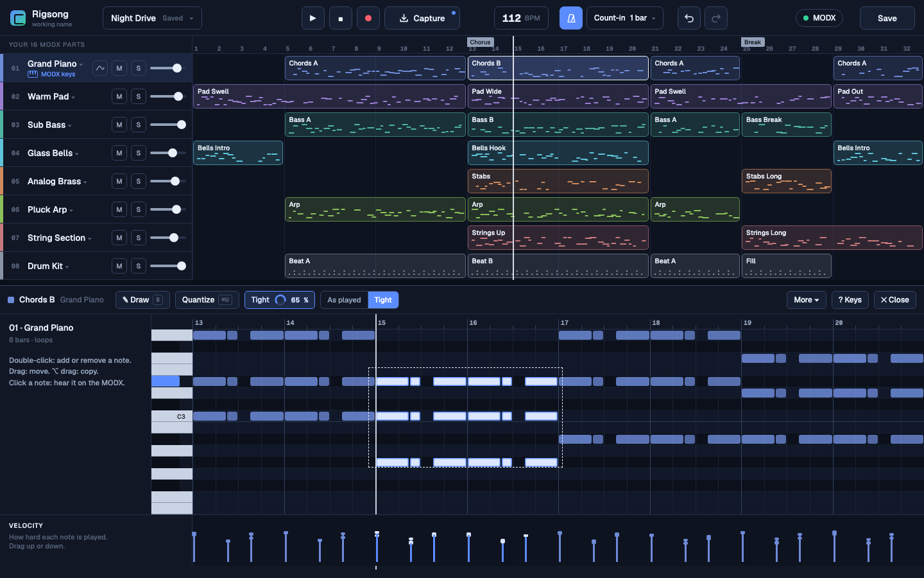Click the Quantize button
This screenshot has height=578, width=924.
[x=207, y=300]
